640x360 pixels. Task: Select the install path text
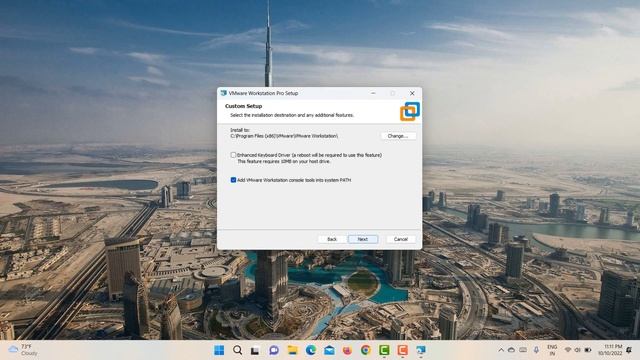tap(284, 136)
